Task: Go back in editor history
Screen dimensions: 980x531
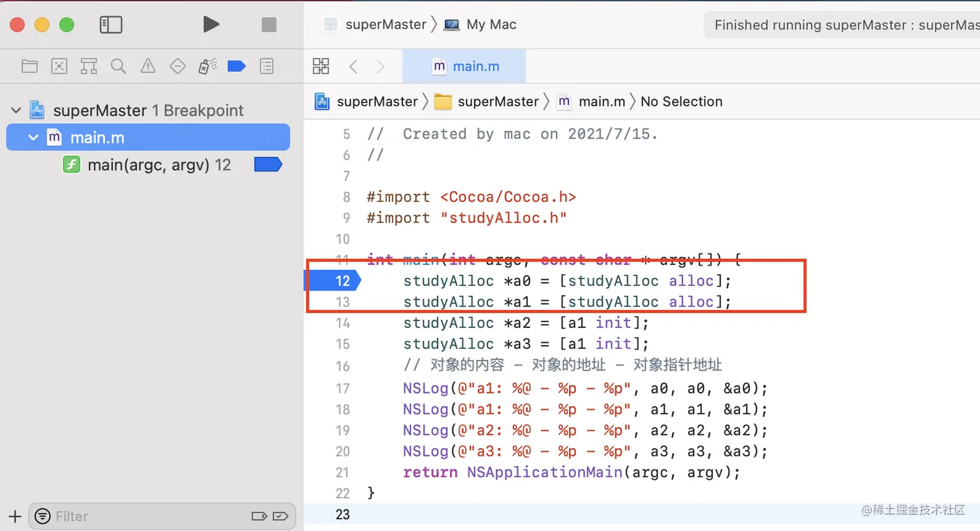Action: point(353,66)
